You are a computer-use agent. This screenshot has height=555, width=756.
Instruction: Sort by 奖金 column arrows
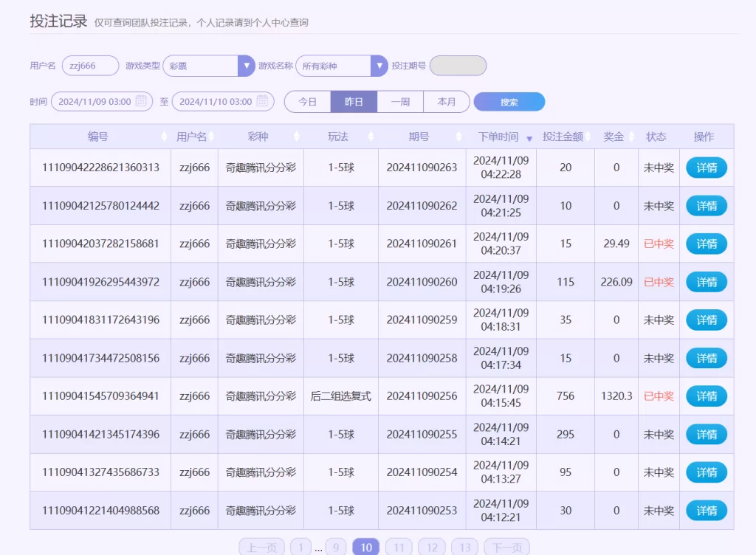[x=631, y=137]
